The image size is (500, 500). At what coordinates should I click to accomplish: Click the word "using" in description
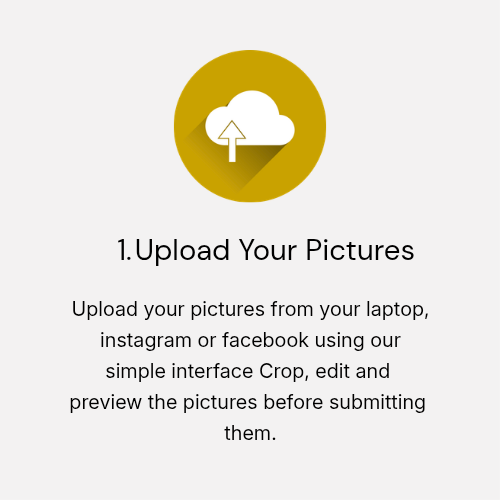click(x=339, y=341)
